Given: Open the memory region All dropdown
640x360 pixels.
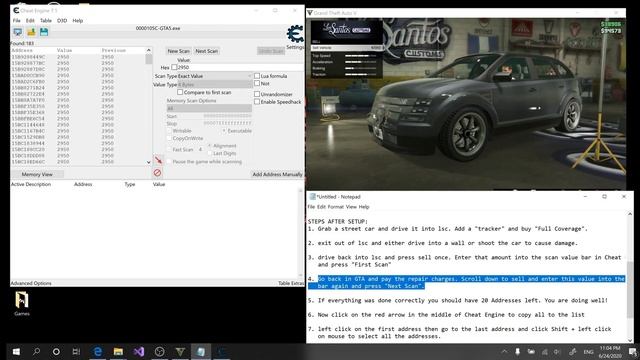Looking at the screenshot, I should 209,108.
